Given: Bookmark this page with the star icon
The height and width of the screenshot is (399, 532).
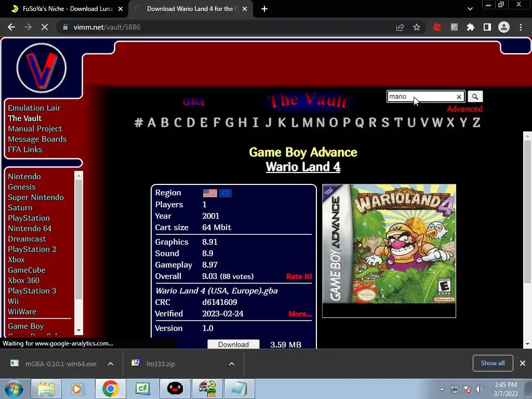Looking at the screenshot, I should 417,27.
